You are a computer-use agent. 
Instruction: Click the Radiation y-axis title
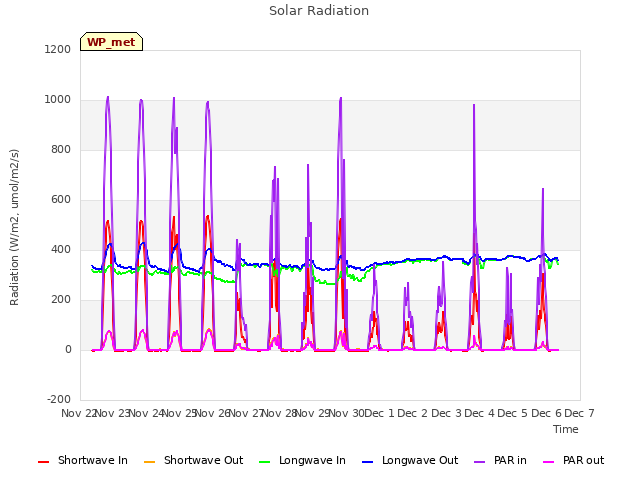coord(14,227)
